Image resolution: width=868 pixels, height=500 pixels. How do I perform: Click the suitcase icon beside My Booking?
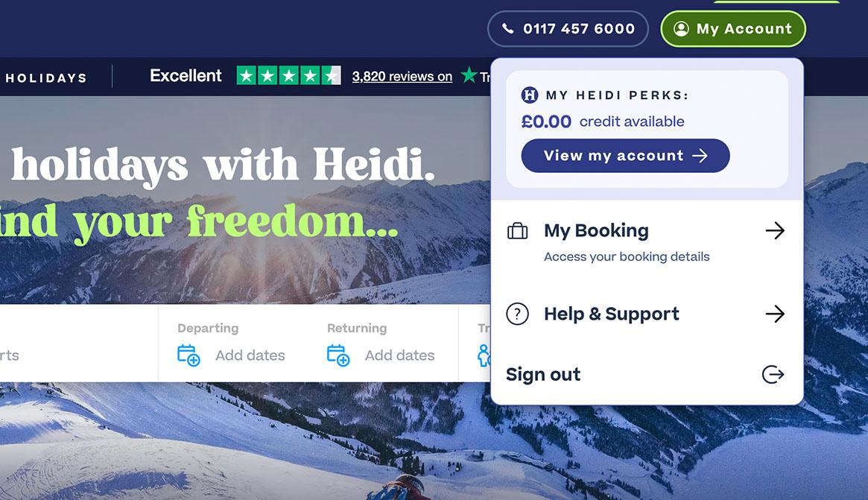click(518, 230)
